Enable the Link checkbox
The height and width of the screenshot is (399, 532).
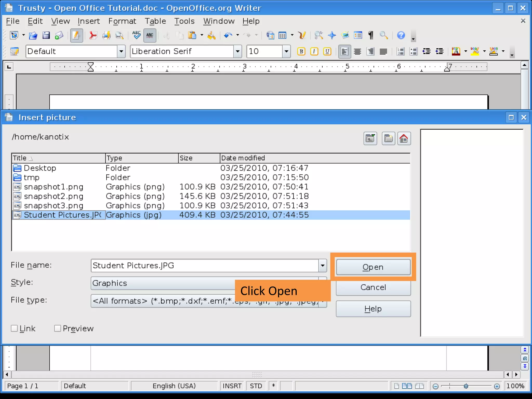coord(14,328)
